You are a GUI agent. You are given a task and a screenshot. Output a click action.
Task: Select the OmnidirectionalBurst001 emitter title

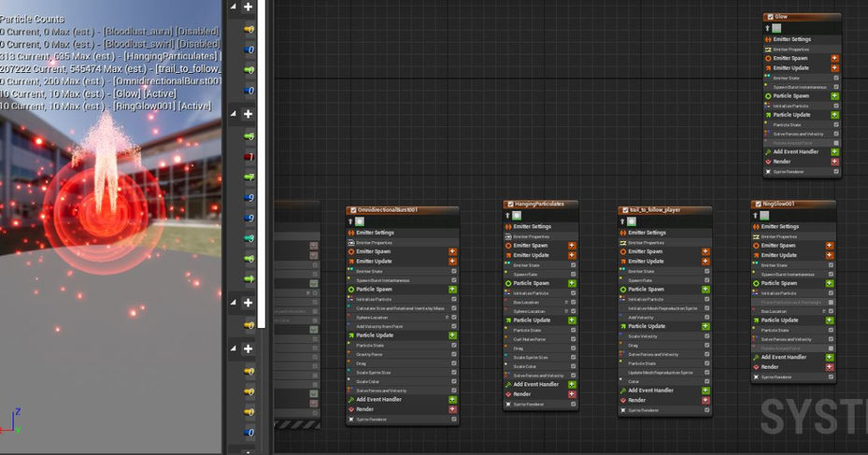388,210
